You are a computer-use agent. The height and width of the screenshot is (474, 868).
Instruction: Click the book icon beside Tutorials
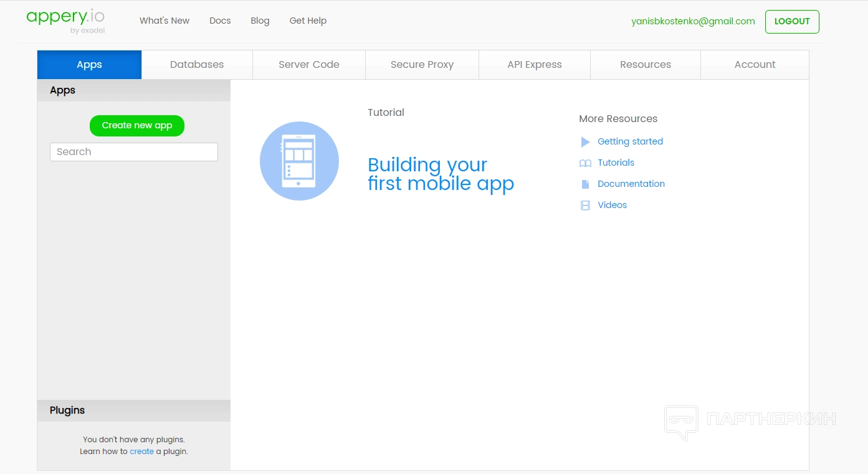pyautogui.click(x=585, y=163)
